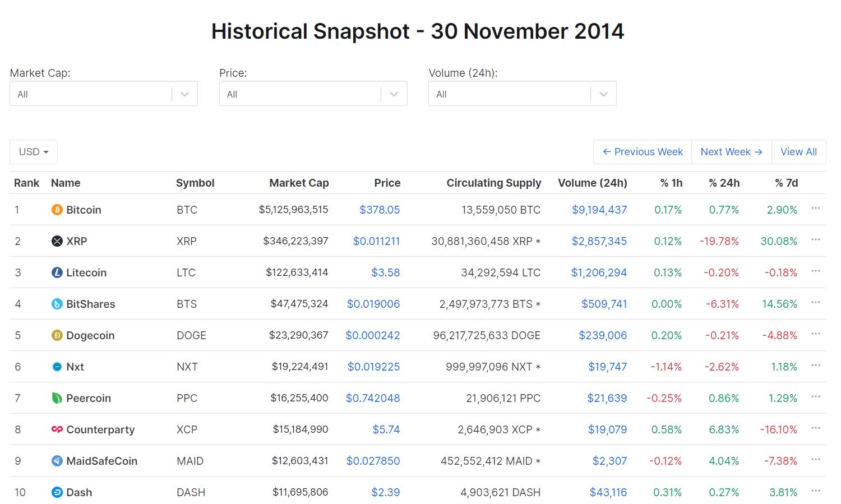Sort by % 7d column header
841x504 pixels.
click(787, 183)
